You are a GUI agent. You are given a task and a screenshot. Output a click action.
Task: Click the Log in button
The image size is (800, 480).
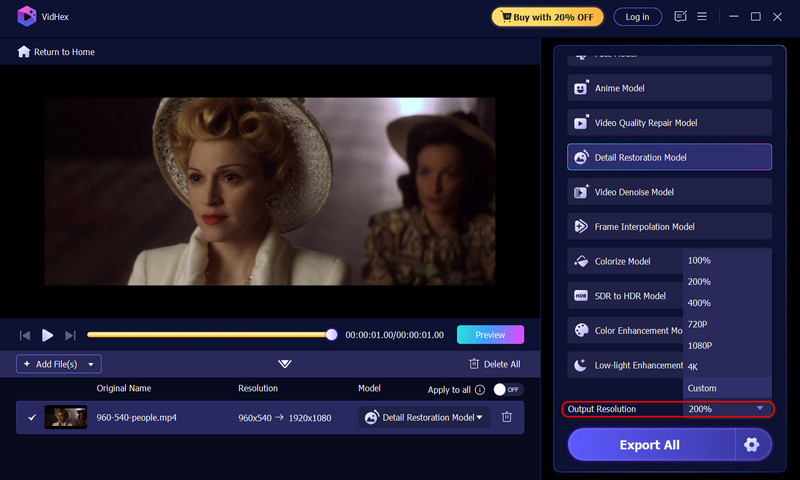(637, 17)
